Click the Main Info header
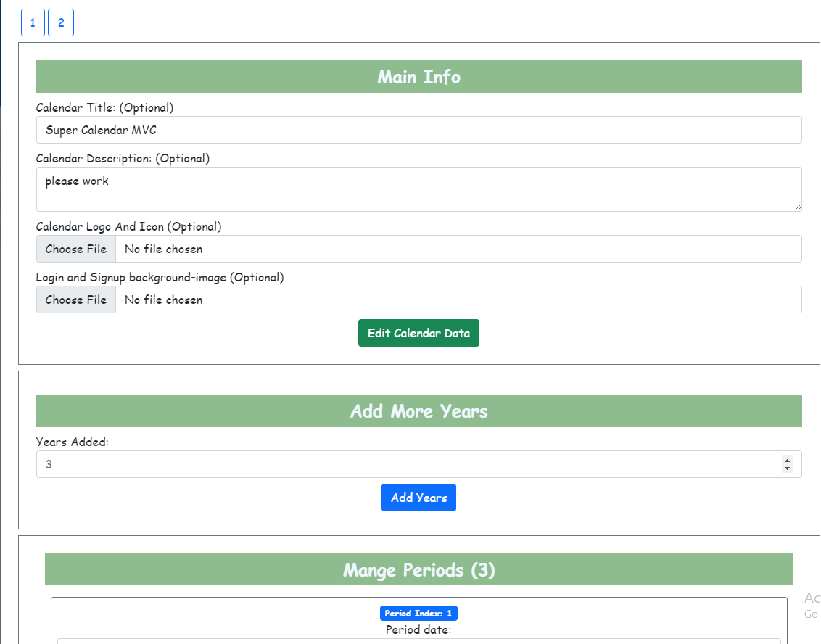The height and width of the screenshot is (644, 821). click(x=419, y=76)
